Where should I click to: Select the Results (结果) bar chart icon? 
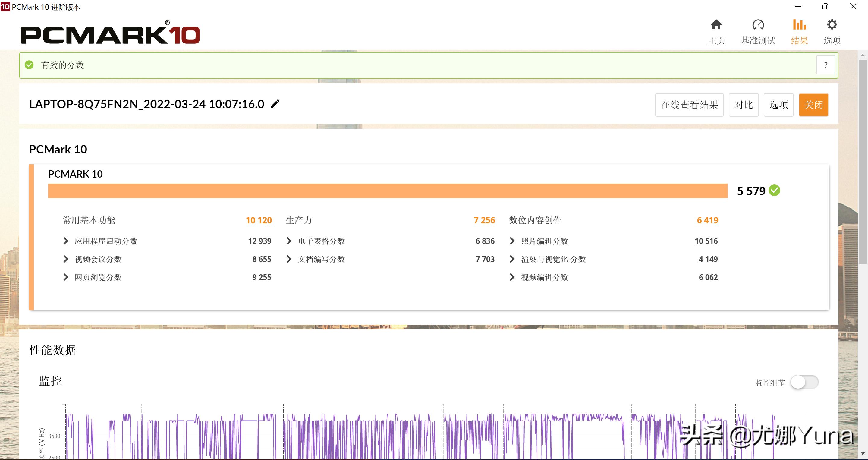pos(799,25)
